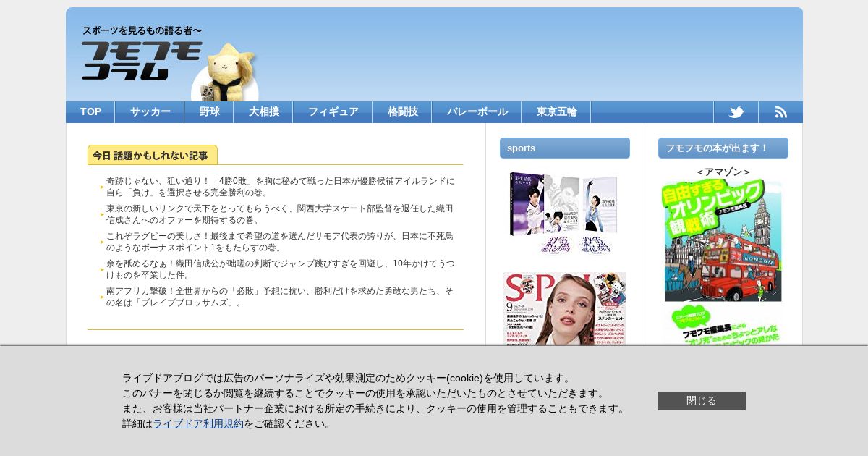Click the SPUR magazine cover thumbnail
The image size is (868, 456).
pos(564,310)
